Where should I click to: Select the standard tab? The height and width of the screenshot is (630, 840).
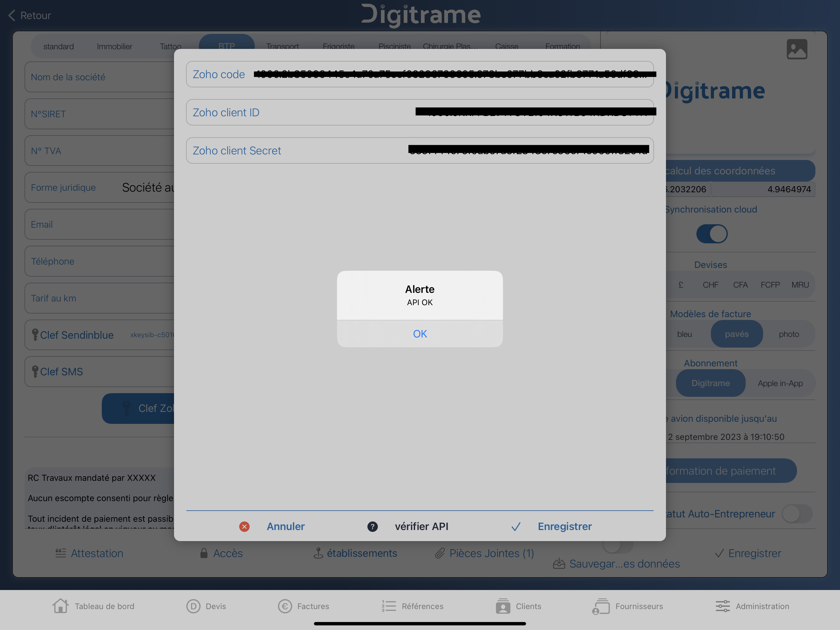tap(58, 46)
